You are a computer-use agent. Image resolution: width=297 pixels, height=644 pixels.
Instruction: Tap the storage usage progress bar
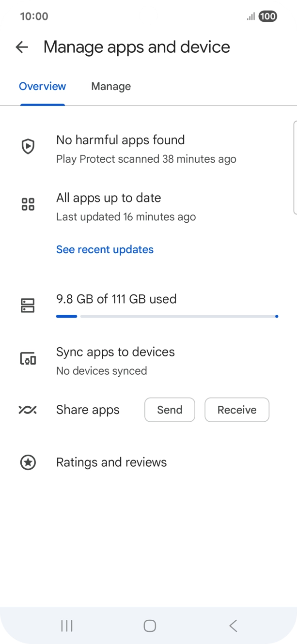click(x=167, y=316)
